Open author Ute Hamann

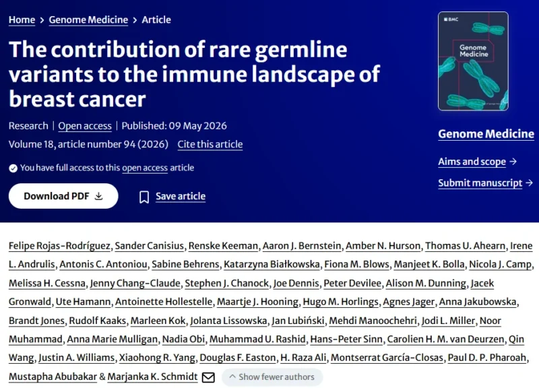83,302
